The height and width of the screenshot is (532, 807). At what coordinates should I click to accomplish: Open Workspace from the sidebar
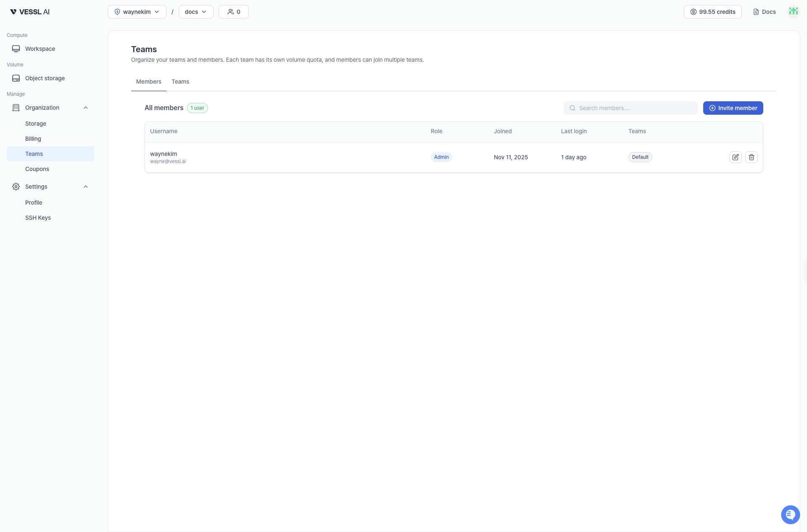click(40, 49)
